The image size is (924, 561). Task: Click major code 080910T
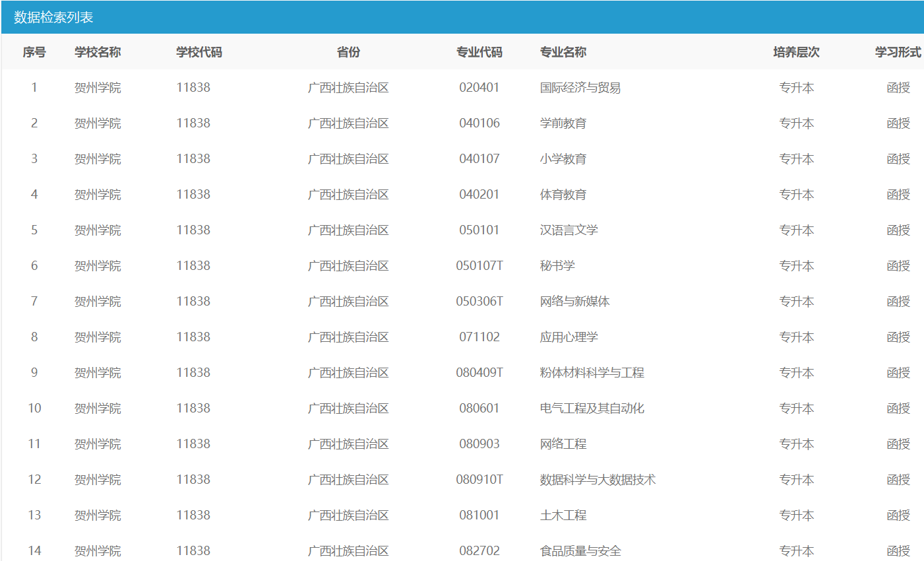(479, 480)
